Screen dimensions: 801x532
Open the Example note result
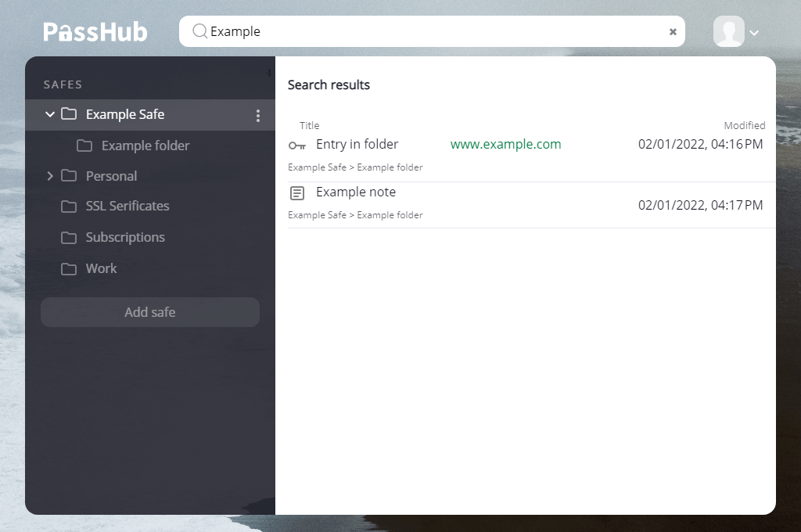[x=356, y=192]
